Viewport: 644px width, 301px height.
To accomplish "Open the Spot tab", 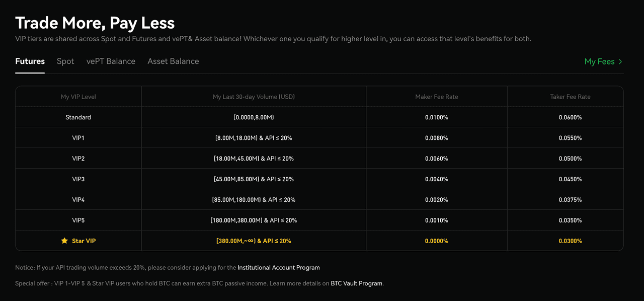I will (x=65, y=61).
